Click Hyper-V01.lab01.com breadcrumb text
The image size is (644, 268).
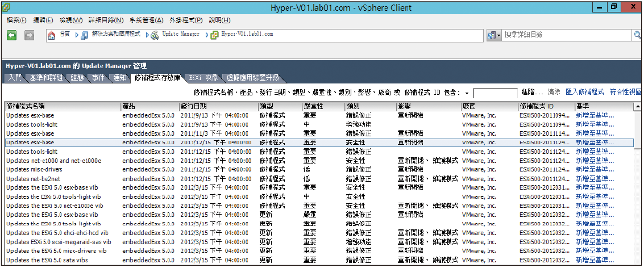pyautogui.click(x=247, y=35)
